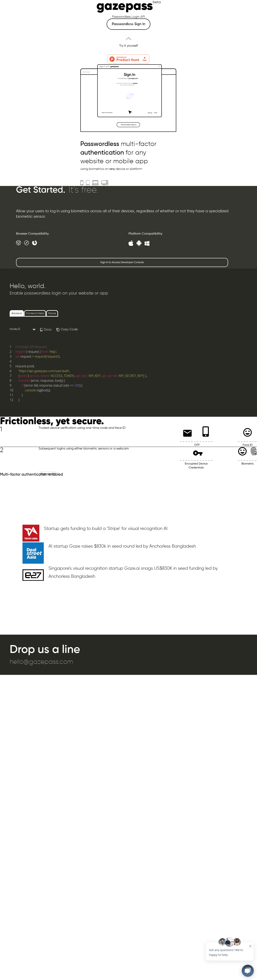Open the Docs link
This screenshot has width=257, height=980.
(46, 329)
